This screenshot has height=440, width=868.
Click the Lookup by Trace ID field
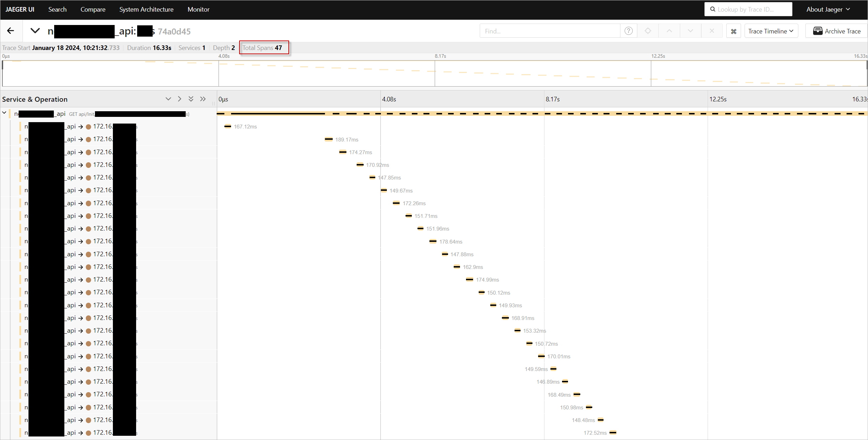[749, 8]
